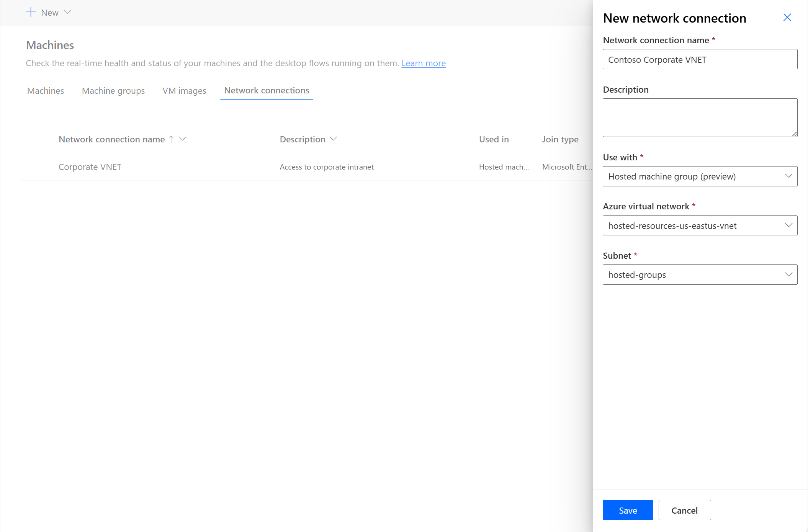Click the dropdown chevron for New button
The image size is (808, 532).
coord(68,12)
